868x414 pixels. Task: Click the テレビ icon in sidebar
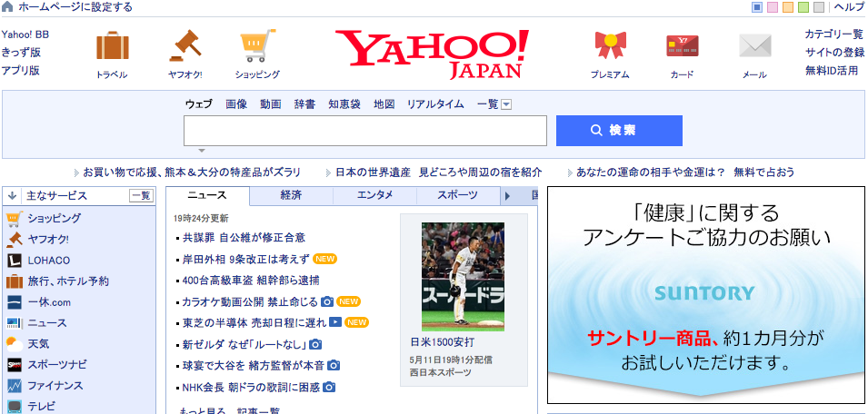[x=15, y=407]
